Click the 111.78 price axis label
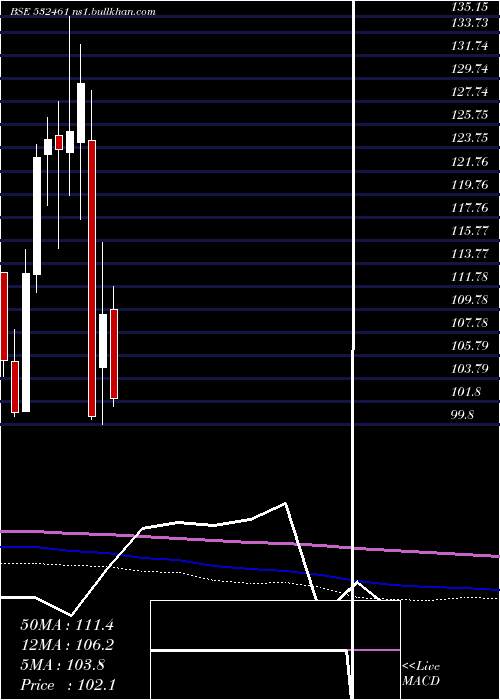The width and height of the screenshot is (500, 700). point(469,277)
